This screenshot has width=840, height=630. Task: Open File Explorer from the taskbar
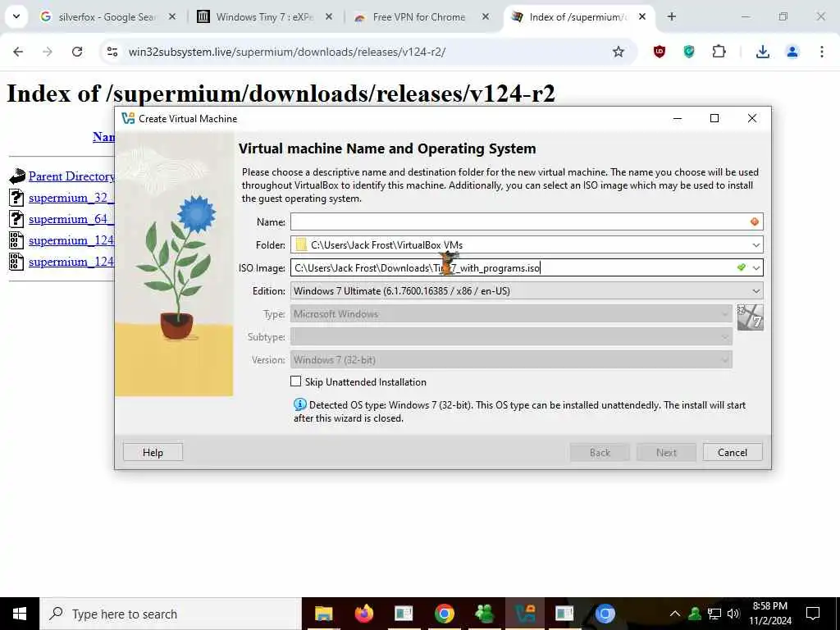tap(323, 614)
